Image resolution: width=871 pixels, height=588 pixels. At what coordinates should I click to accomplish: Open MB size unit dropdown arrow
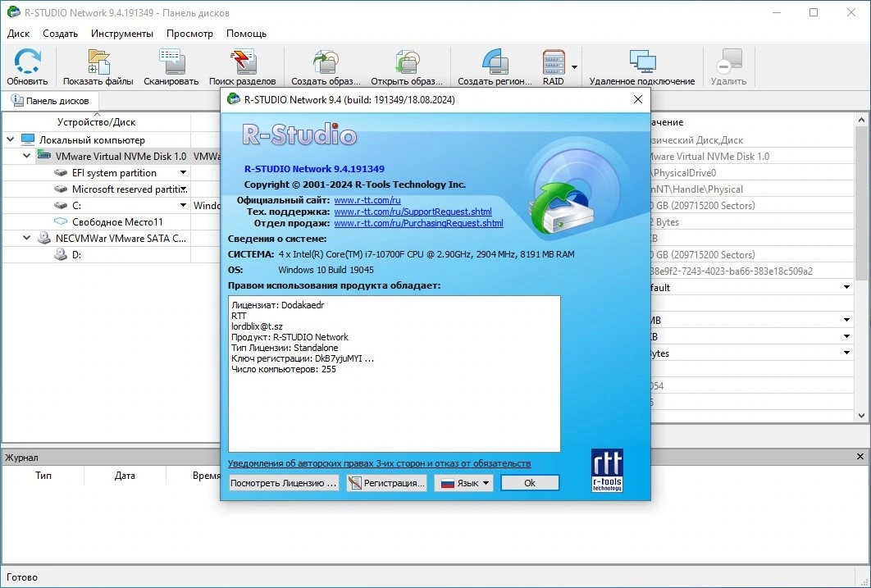click(846, 321)
